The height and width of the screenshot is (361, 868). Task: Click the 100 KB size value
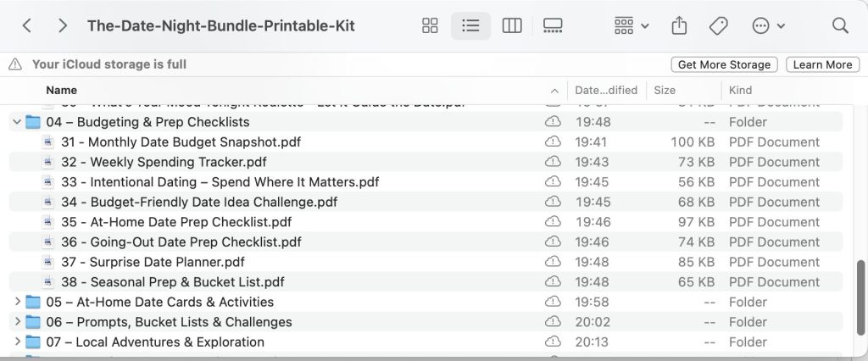(693, 142)
